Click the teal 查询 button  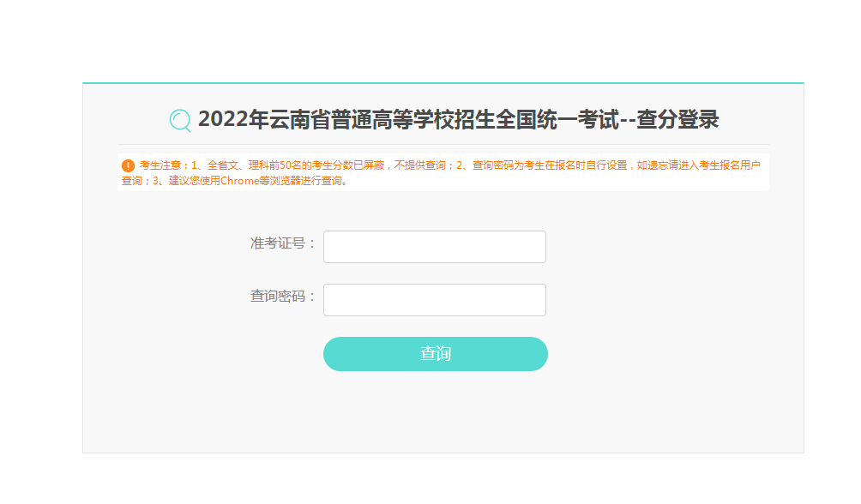tap(436, 353)
